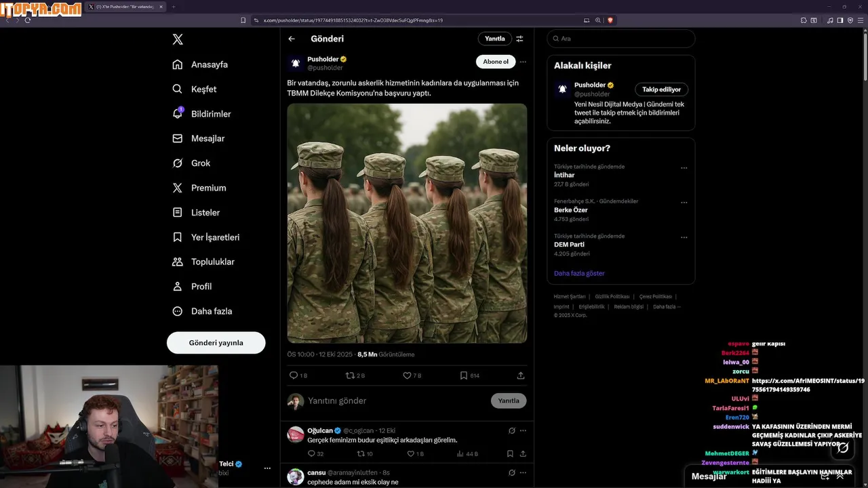View Oğulcan comment view count
The image size is (868, 488).
(x=467, y=453)
